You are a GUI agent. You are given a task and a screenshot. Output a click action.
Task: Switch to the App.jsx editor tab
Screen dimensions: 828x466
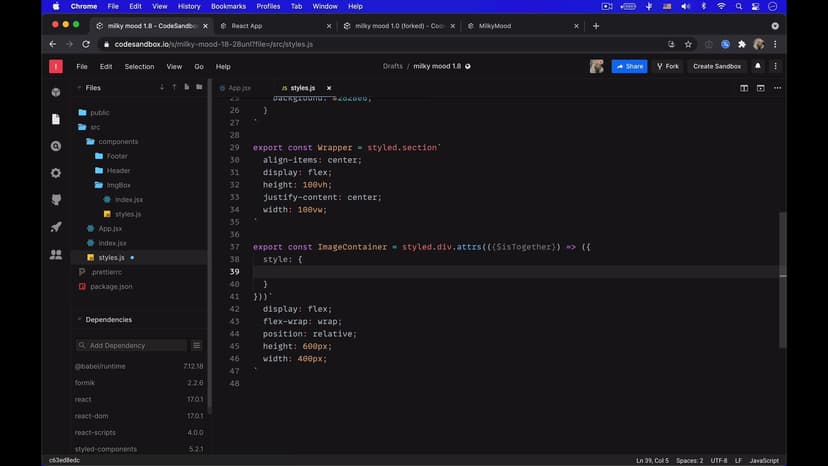[238, 88]
